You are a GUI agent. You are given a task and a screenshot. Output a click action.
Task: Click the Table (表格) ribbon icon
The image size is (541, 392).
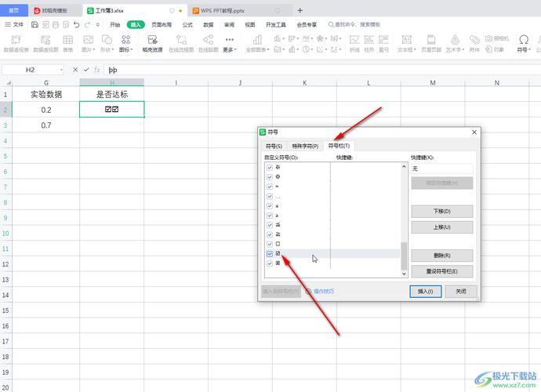tap(67, 43)
